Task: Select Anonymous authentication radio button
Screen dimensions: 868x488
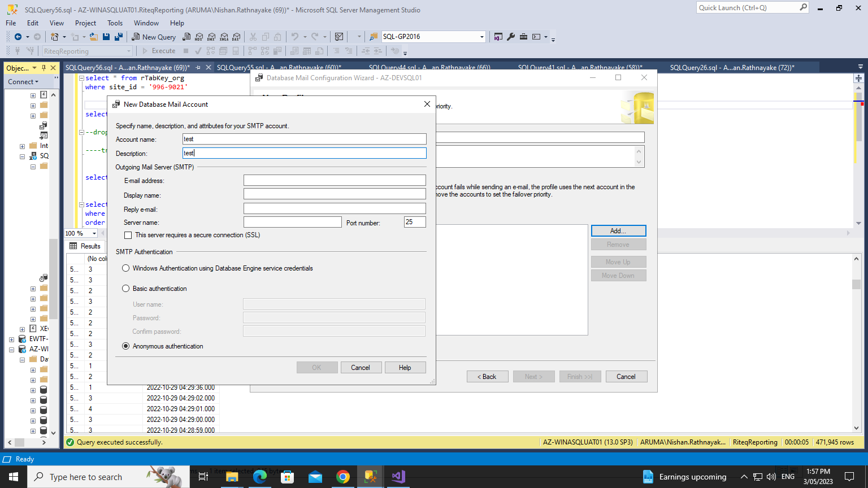Action: coord(126,346)
